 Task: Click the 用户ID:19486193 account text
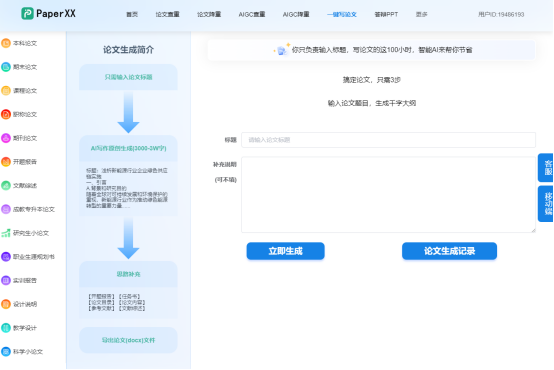[x=501, y=14]
